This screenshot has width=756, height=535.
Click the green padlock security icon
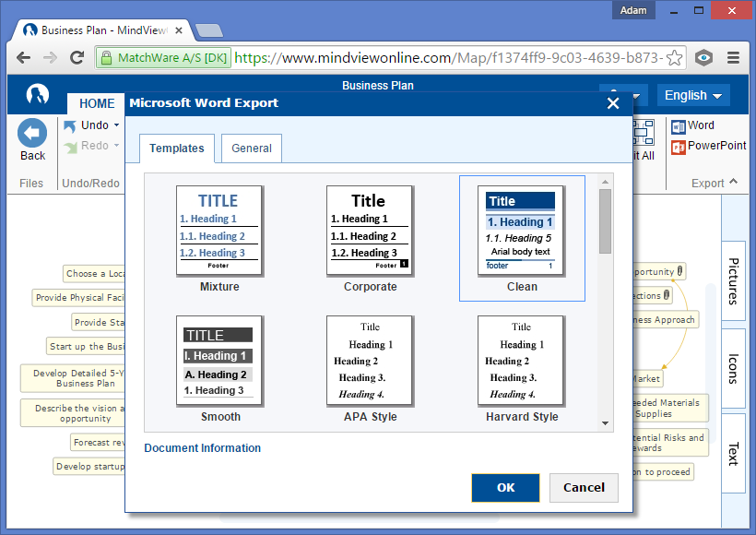pyautogui.click(x=107, y=58)
